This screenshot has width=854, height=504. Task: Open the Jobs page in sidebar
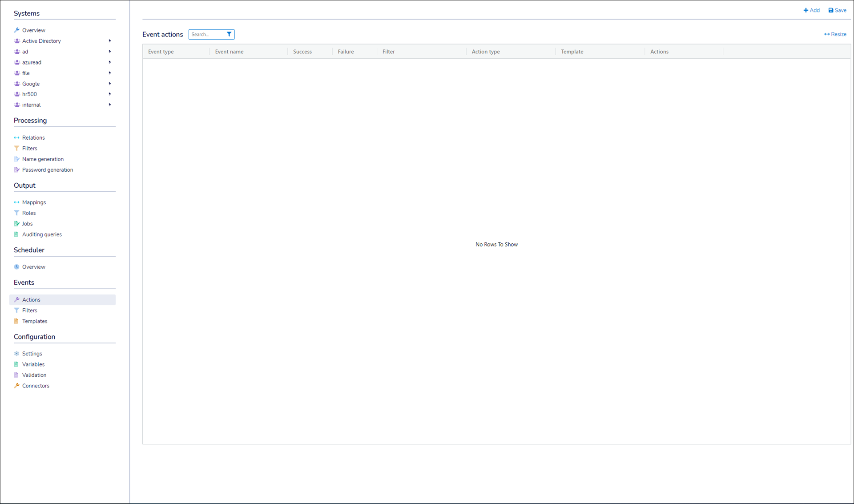click(27, 224)
